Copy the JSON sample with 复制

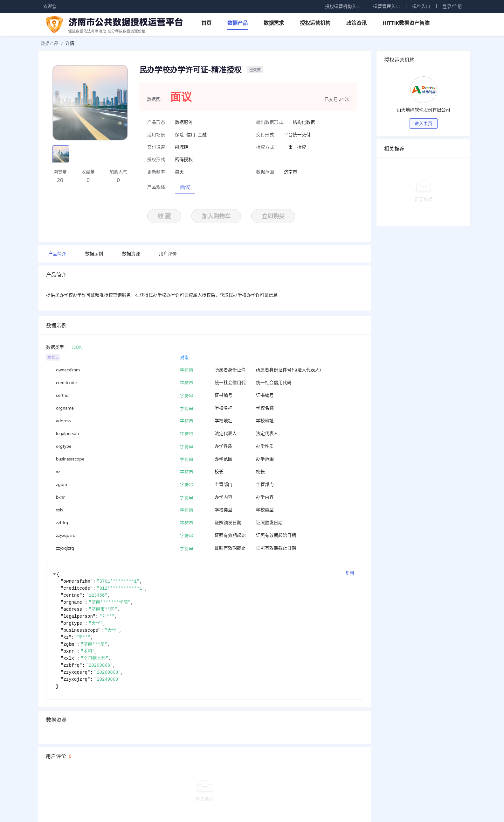350,573
